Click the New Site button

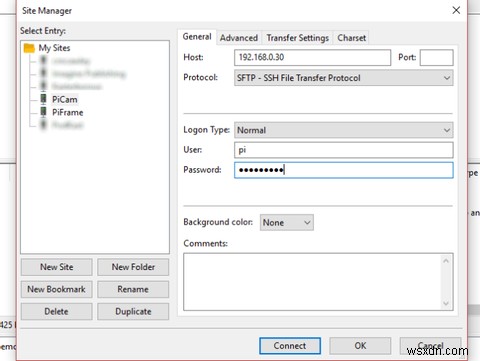coord(57,267)
